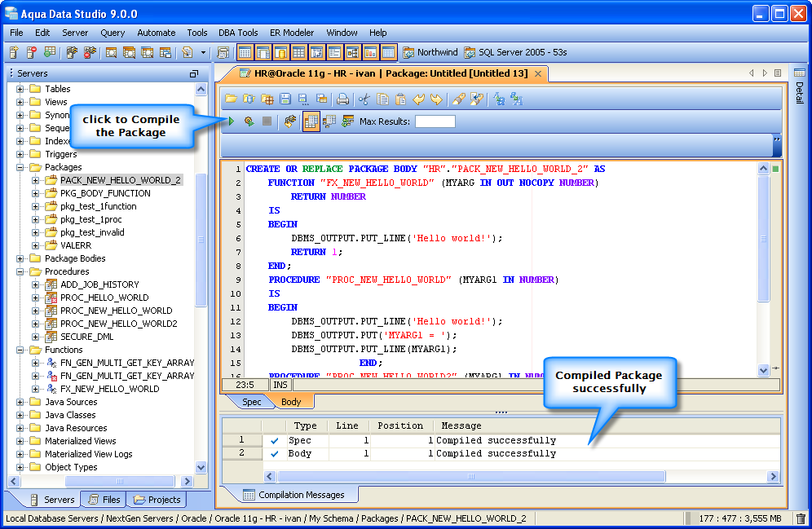Click the Redo arrow icon

pos(437,99)
